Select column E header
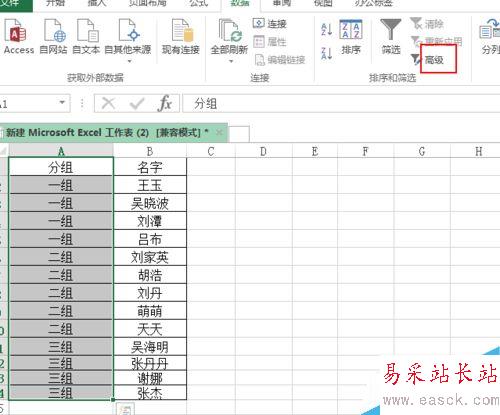Image resolution: width=500 pixels, height=415 pixels. [x=315, y=151]
